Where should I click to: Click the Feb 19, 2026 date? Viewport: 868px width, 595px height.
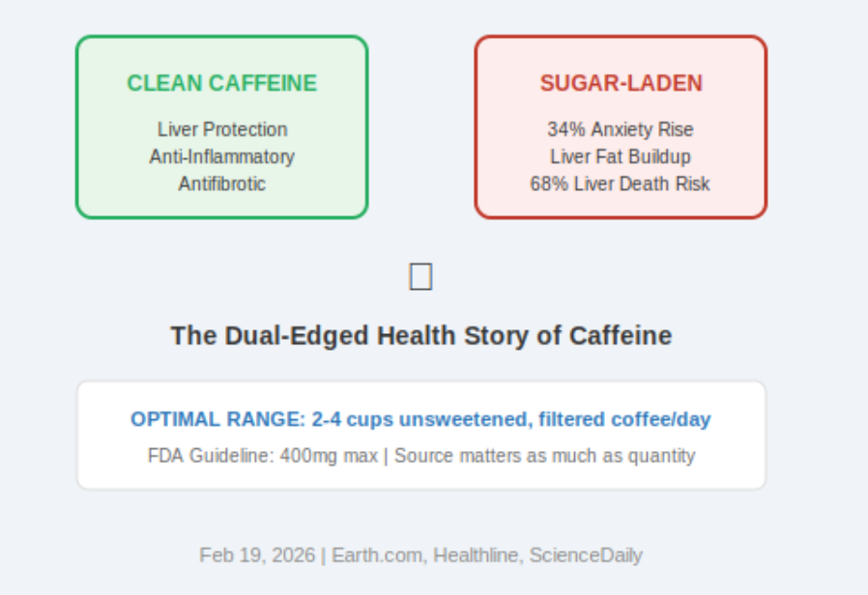tap(257, 555)
